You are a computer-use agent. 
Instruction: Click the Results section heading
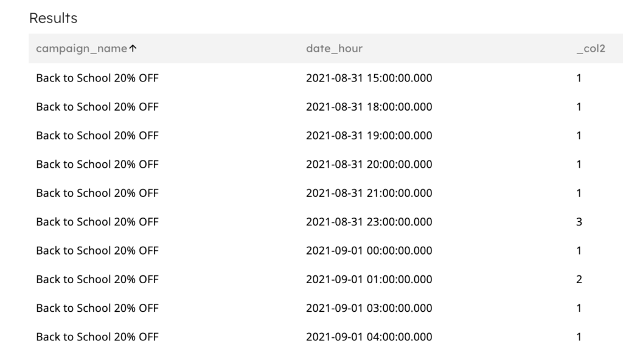(x=54, y=18)
